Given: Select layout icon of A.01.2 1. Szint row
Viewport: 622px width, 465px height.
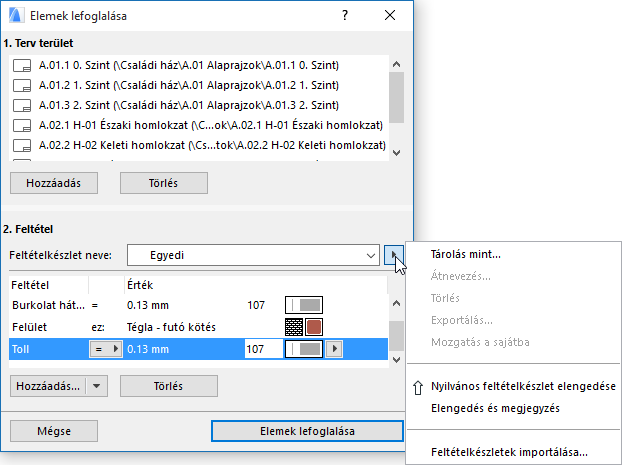Looking at the screenshot, I should coord(22,85).
